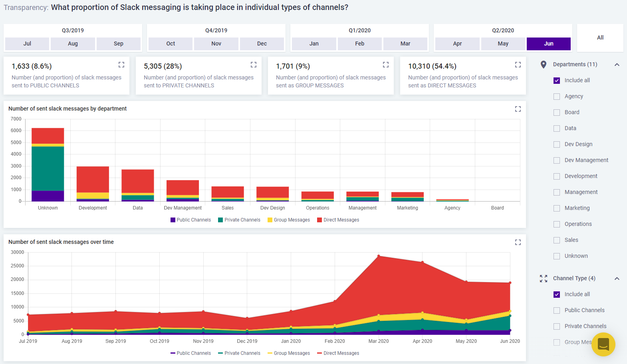The image size is (627, 364).
Task: Toggle Direct Messages legend in time chart
Action: point(338,353)
